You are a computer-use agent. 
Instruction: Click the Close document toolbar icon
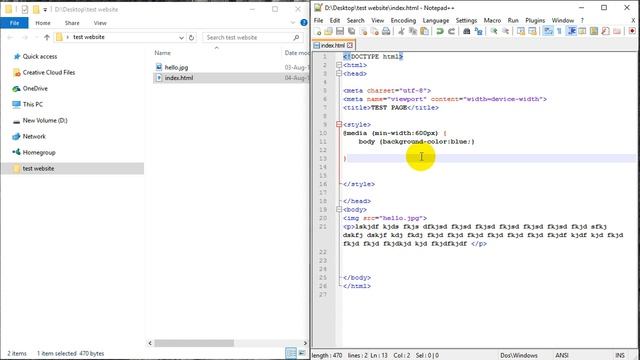363,31
